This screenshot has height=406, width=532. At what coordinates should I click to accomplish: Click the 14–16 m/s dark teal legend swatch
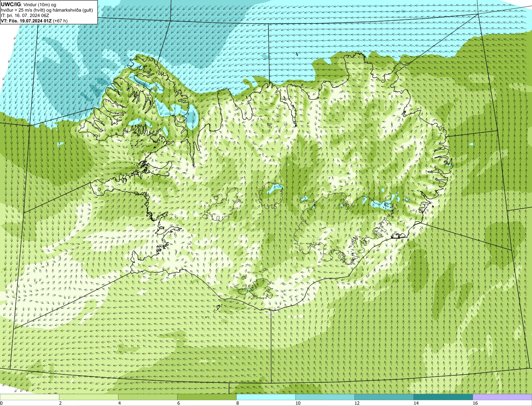tap(443, 397)
